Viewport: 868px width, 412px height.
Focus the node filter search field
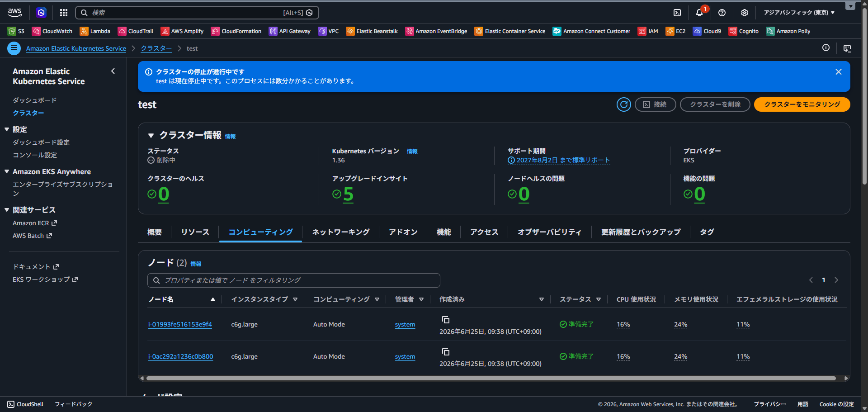[x=293, y=280]
